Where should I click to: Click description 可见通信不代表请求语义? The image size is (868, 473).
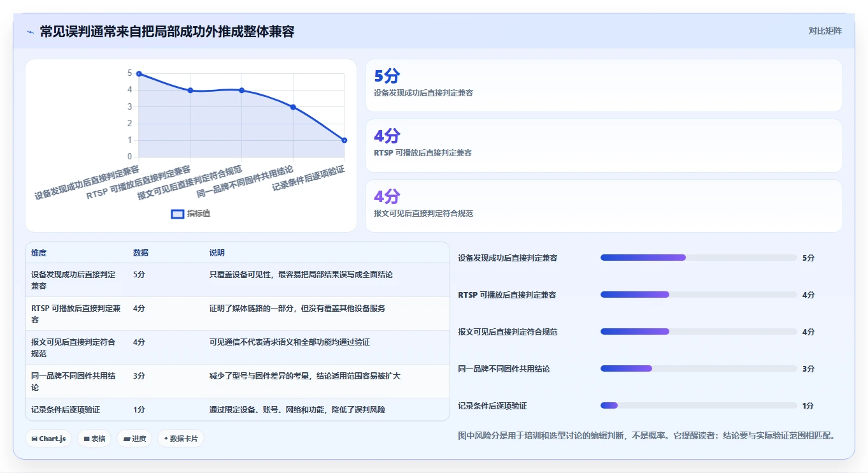click(x=290, y=342)
